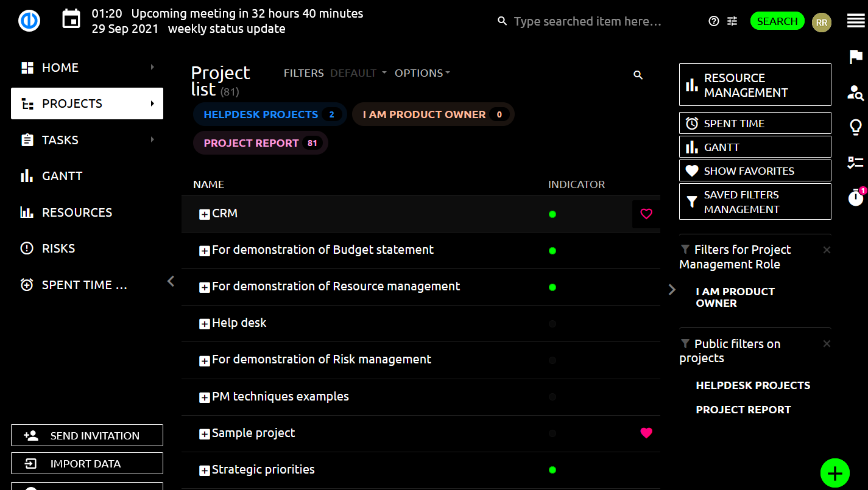868x490 pixels.
Task: Click the lightbulb icon in right sidebar
Action: tap(856, 127)
